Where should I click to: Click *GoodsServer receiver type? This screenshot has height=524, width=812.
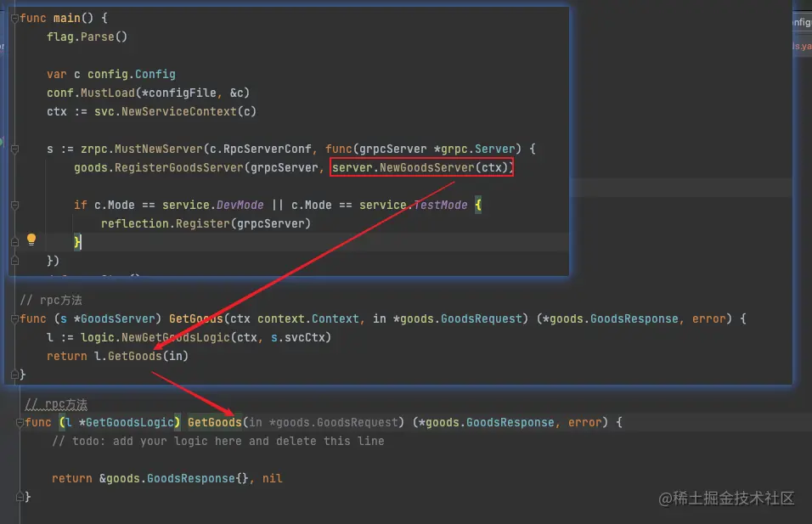pos(115,319)
